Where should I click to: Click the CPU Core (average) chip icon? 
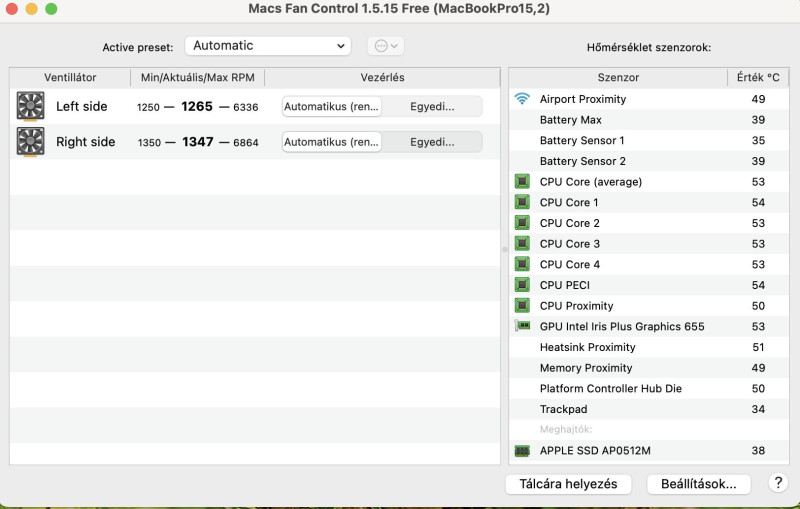[x=522, y=181]
